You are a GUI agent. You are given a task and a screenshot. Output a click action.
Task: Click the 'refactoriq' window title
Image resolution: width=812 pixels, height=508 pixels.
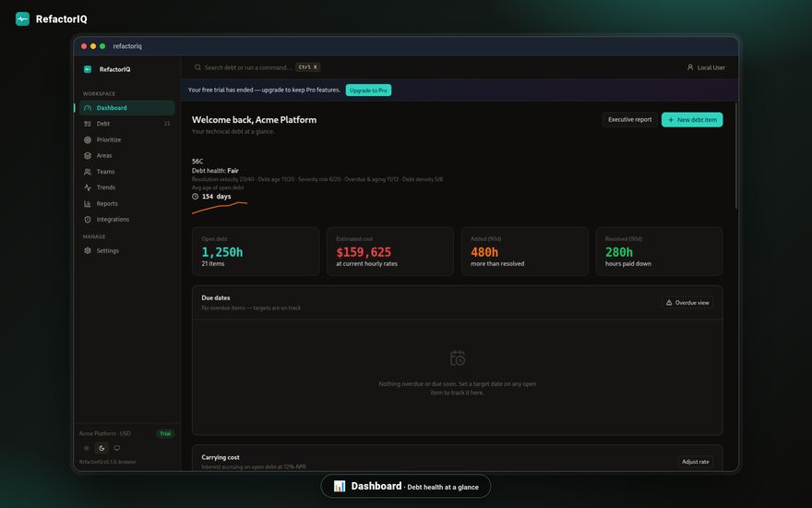tap(127, 46)
